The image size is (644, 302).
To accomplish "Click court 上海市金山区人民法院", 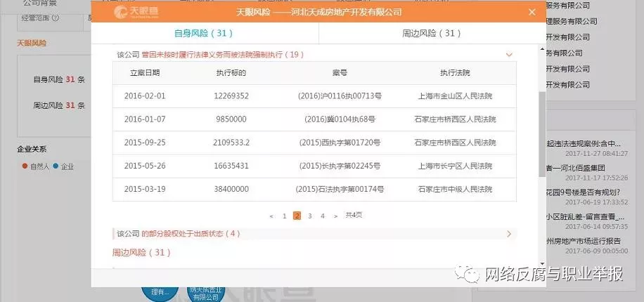I will pyautogui.click(x=455, y=96).
